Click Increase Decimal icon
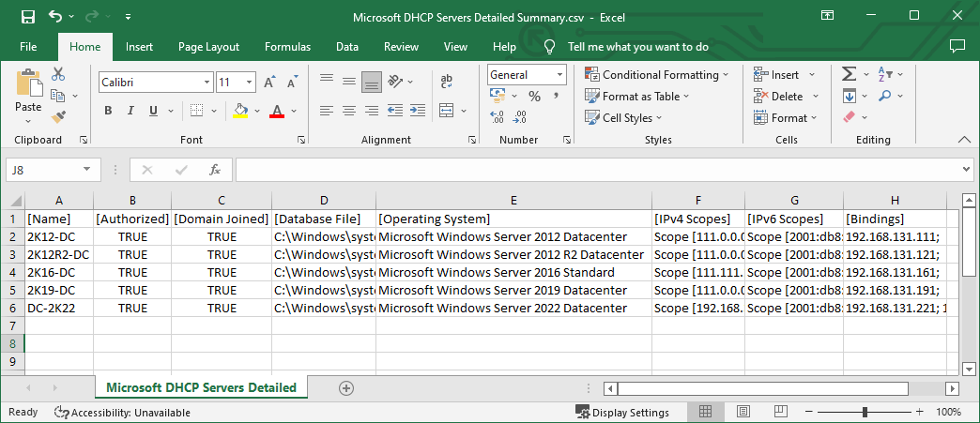This screenshot has height=423, width=980. click(x=498, y=117)
